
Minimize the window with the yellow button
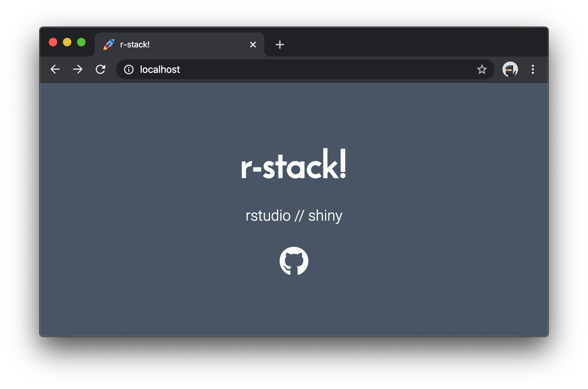click(x=67, y=42)
